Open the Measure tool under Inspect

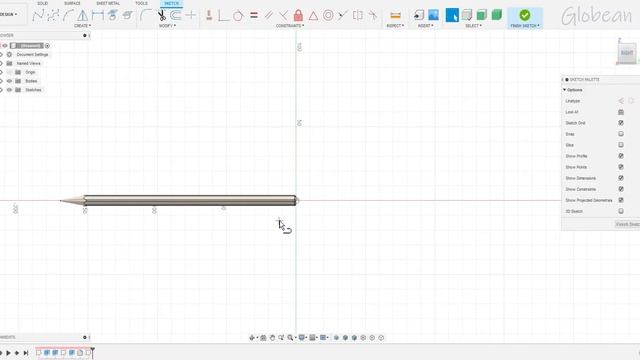pos(395,16)
